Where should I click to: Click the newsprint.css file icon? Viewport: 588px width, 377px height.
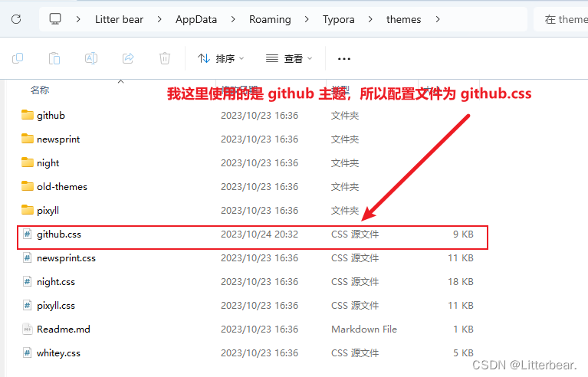coord(28,257)
